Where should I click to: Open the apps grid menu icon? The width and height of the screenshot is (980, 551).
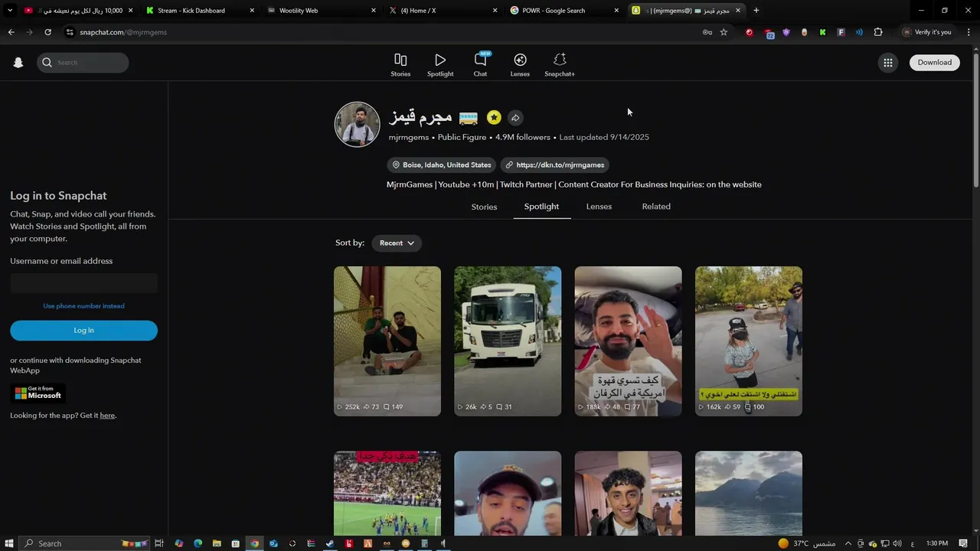(887, 63)
